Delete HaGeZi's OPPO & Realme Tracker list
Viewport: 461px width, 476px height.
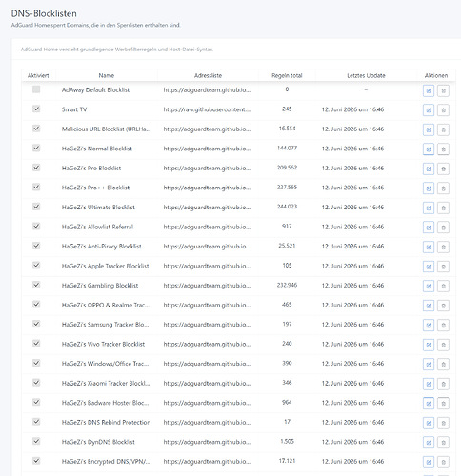coord(443,306)
